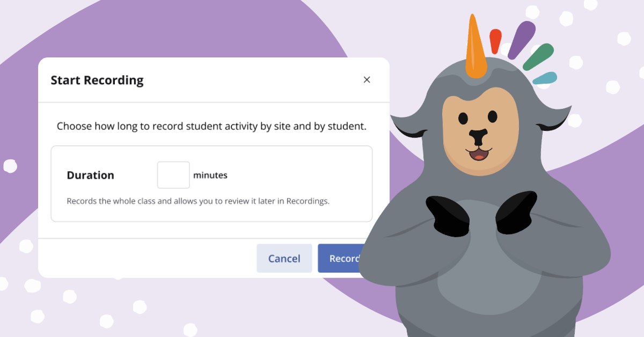Tap the teal droplet near the mascot's head
Viewport: 644px width, 337px height.
[x=545, y=78]
